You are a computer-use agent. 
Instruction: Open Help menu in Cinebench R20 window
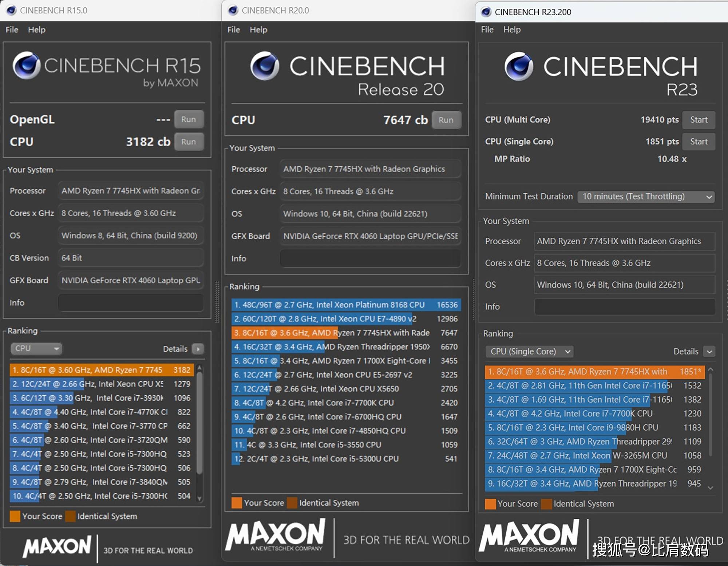click(258, 29)
